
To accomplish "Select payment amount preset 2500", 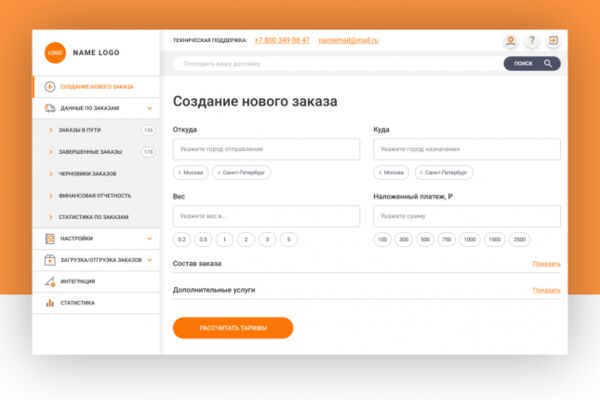I will click(x=519, y=240).
